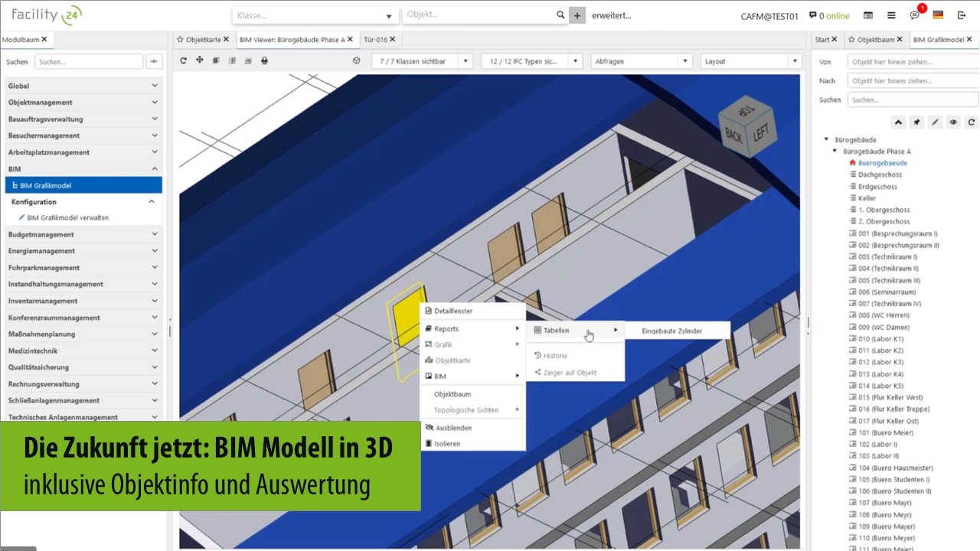This screenshot has width=980, height=551.
Task: Click the 'Von' object drop field
Action: point(913,61)
